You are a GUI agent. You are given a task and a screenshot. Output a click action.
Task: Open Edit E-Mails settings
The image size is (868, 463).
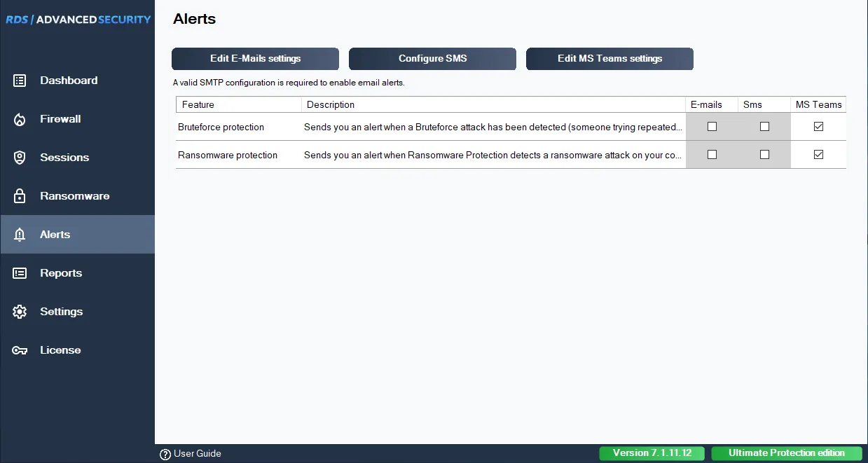255,59
